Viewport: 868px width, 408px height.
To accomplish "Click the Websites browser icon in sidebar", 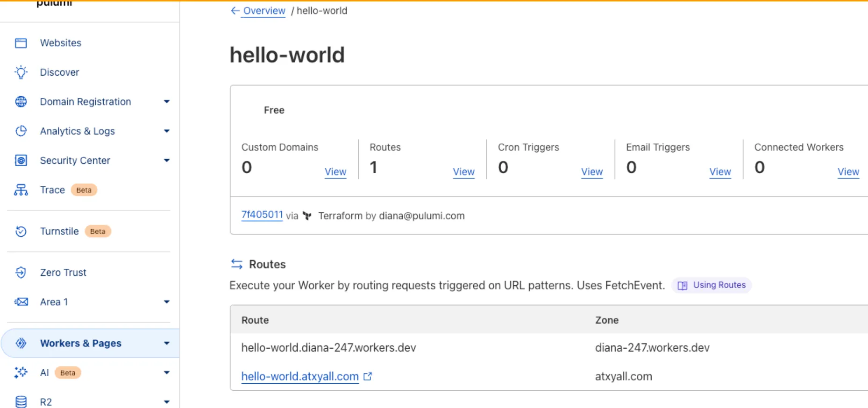I will 21,43.
